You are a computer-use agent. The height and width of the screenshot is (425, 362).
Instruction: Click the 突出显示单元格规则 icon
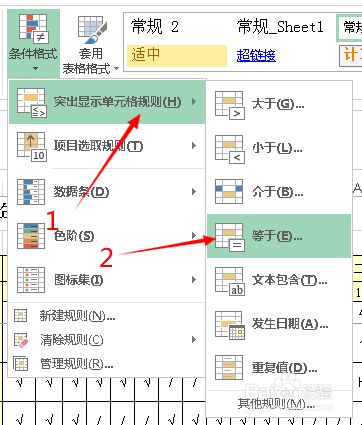(x=32, y=102)
